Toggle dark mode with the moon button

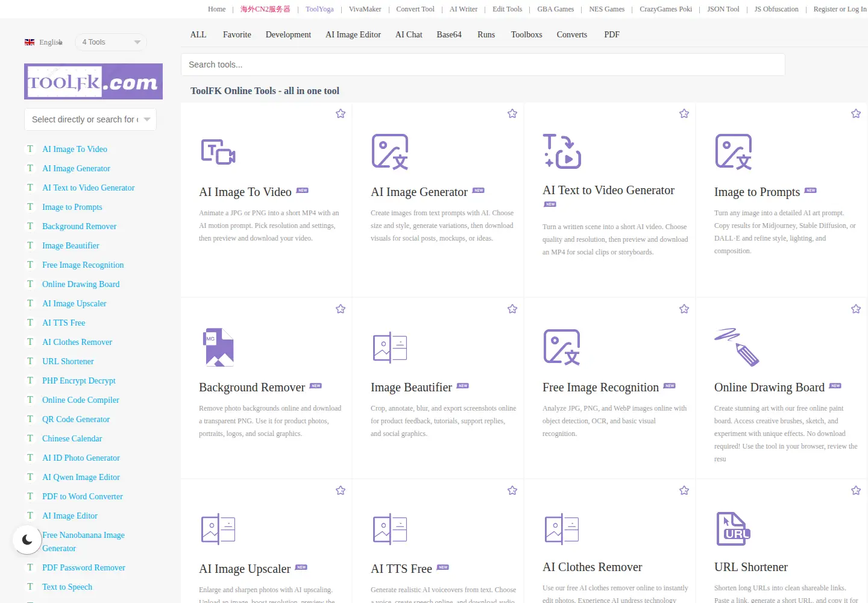tap(27, 540)
